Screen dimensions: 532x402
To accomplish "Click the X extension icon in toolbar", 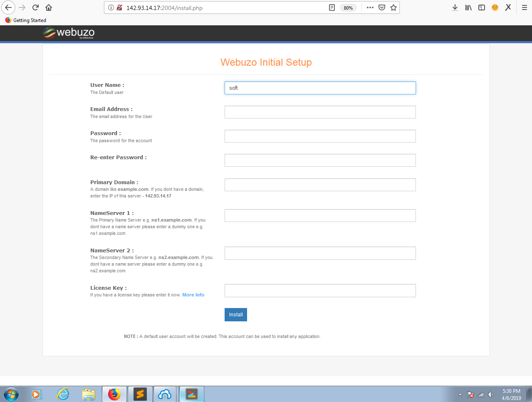I will click(508, 7).
